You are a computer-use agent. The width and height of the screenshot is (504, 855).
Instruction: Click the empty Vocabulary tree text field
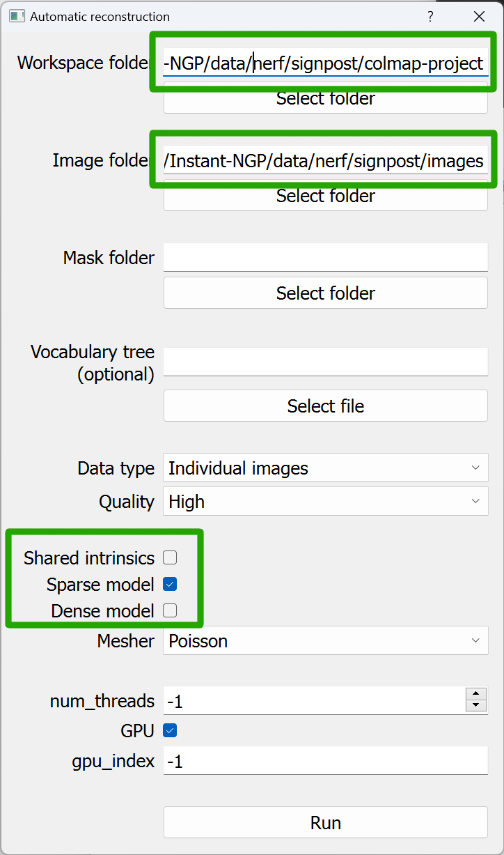[325, 362]
